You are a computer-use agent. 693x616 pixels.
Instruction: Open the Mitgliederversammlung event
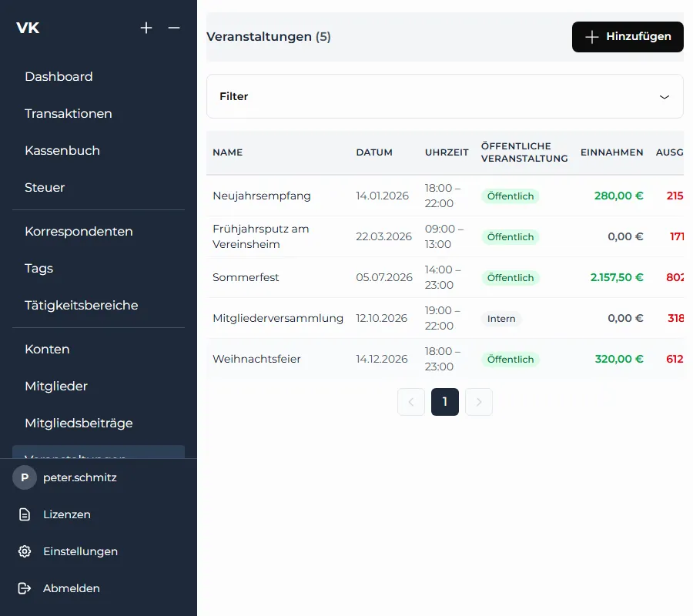click(444, 318)
